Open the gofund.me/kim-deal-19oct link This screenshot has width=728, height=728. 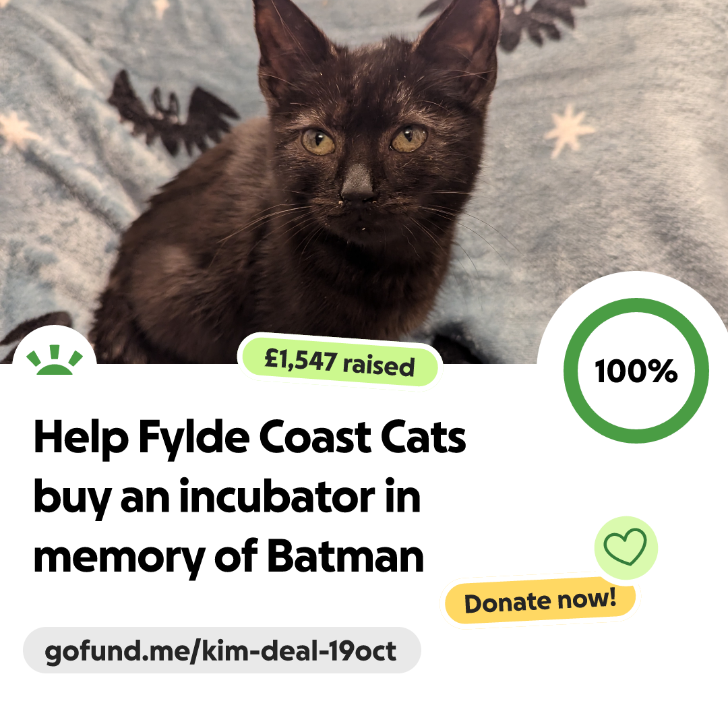(222, 650)
